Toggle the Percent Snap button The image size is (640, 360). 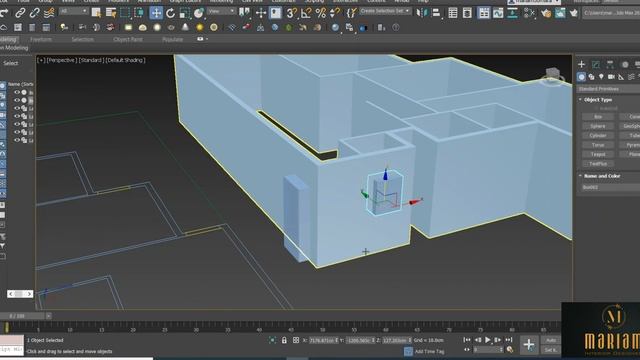(x=321, y=13)
